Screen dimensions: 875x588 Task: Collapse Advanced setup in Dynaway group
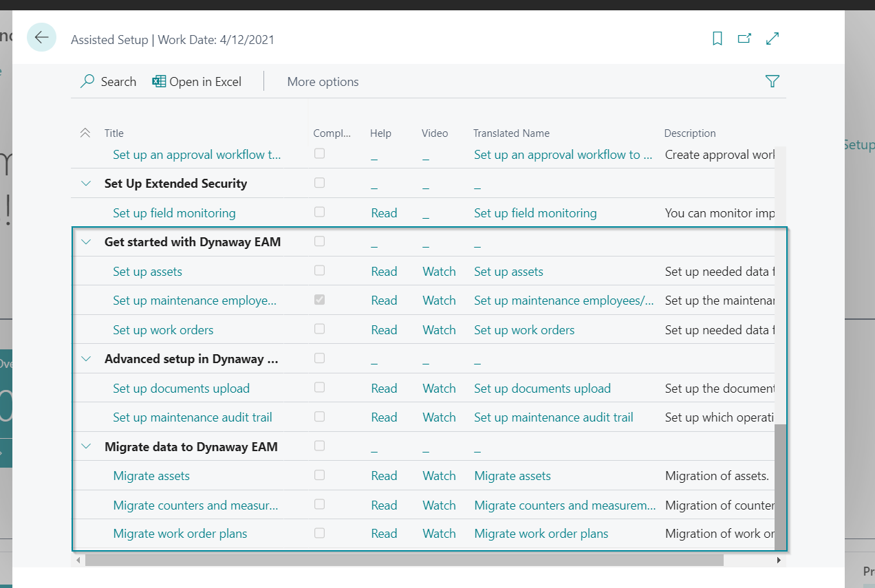pyautogui.click(x=86, y=359)
